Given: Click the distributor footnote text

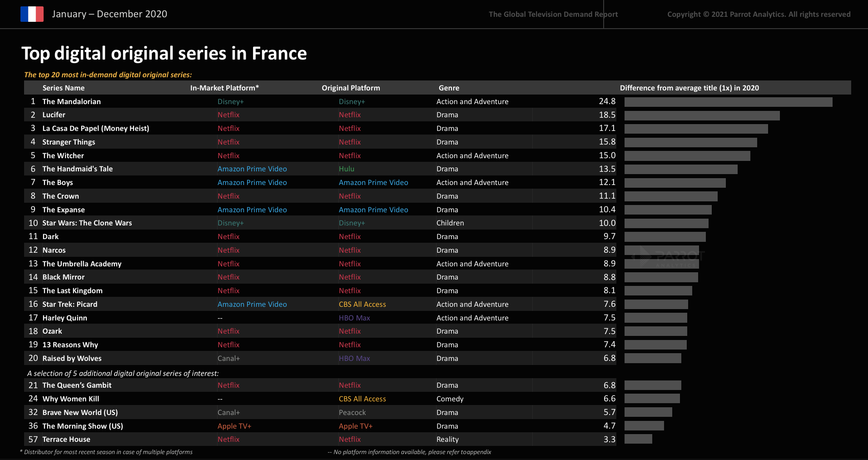Looking at the screenshot, I should [x=106, y=452].
